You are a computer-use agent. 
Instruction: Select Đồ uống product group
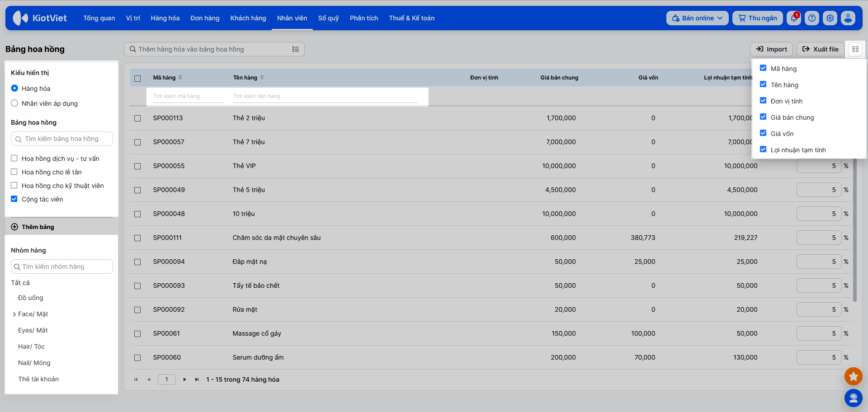tap(31, 298)
